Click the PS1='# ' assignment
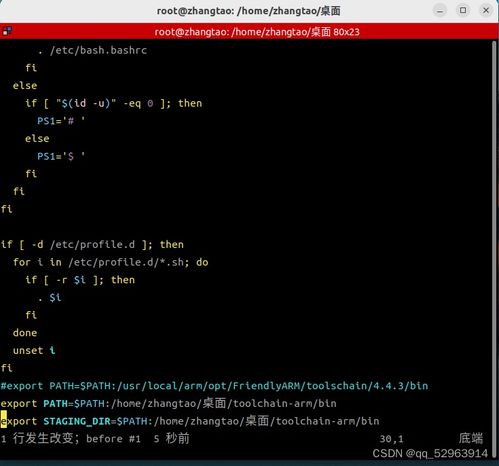 [x=61, y=121]
